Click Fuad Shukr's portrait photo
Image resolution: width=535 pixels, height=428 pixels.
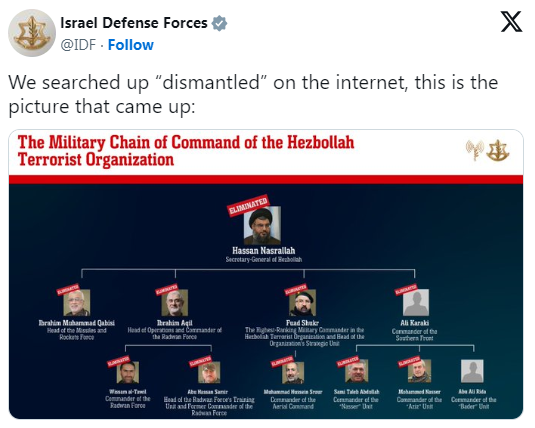(x=303, y=302)
